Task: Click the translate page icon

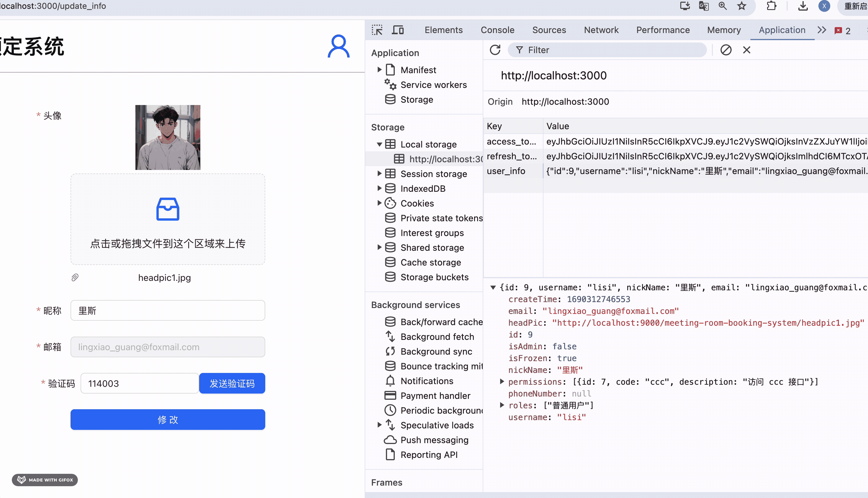Action: pyautogui.click(x=703, y=6)
